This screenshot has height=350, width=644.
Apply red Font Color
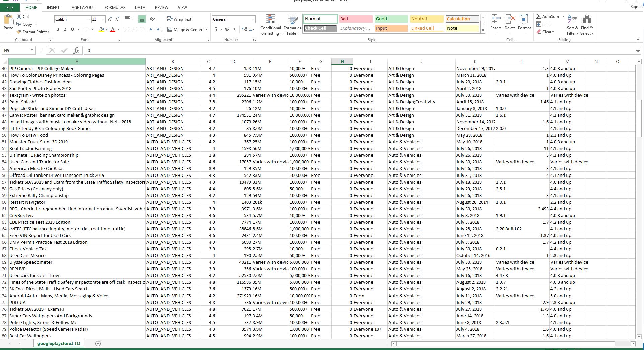pyautogui.click(x=113, y=29)
